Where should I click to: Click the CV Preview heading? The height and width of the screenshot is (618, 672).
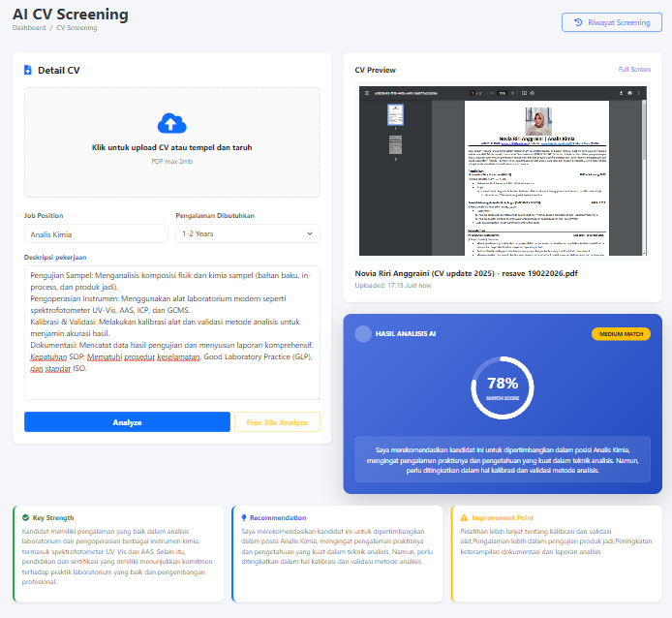click(375, 70)
